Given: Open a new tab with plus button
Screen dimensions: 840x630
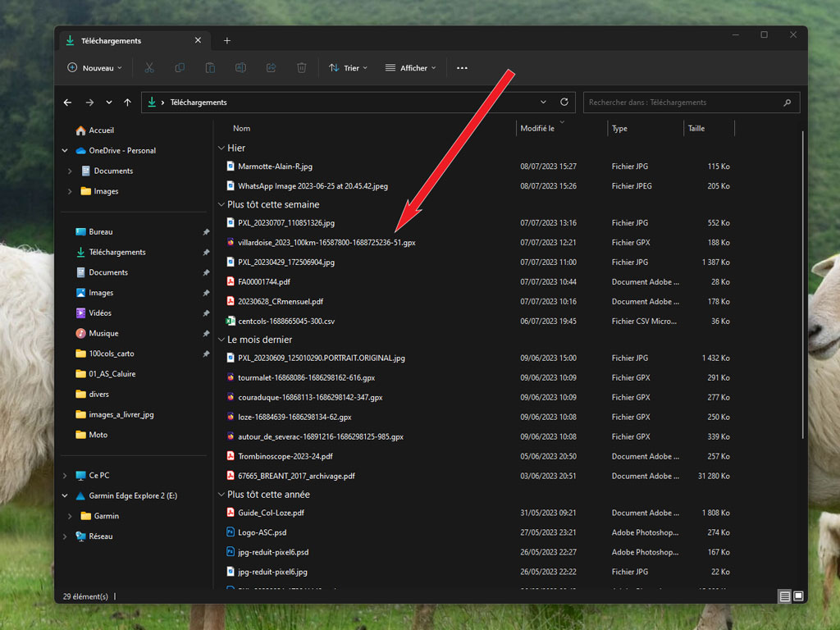Looking at the screenshot, I should point(227,41).
